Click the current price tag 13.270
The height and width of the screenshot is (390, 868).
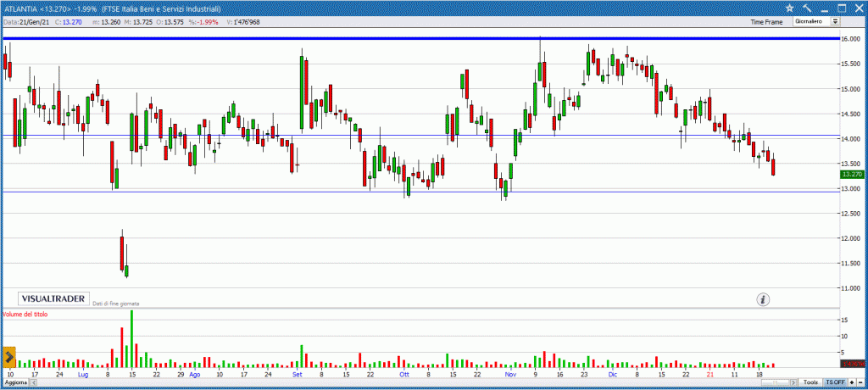(x=851, y=174)
